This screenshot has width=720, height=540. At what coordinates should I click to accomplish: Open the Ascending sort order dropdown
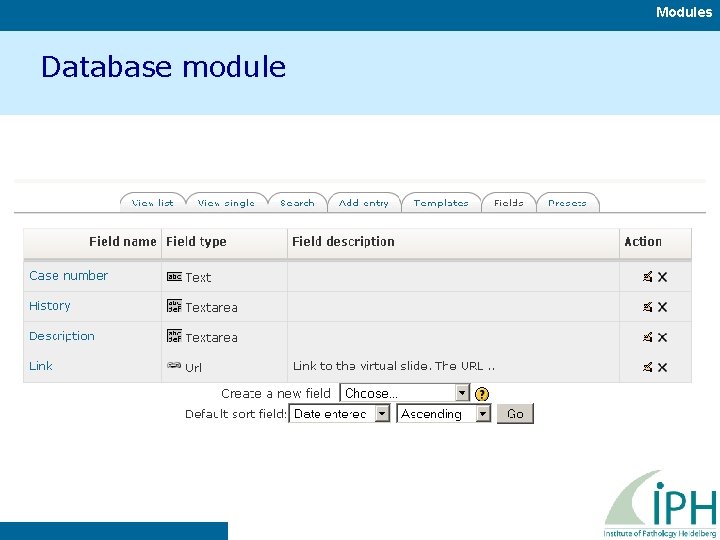444,414
